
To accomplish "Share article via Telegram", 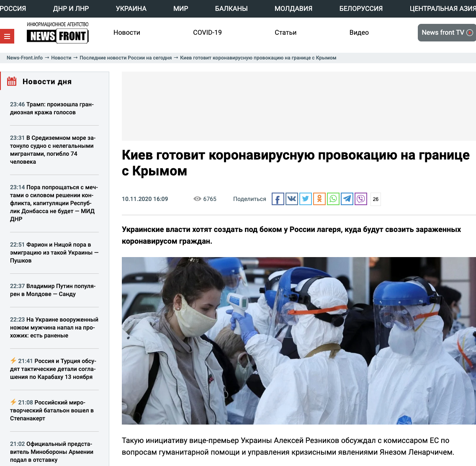I will coord(347,199).
